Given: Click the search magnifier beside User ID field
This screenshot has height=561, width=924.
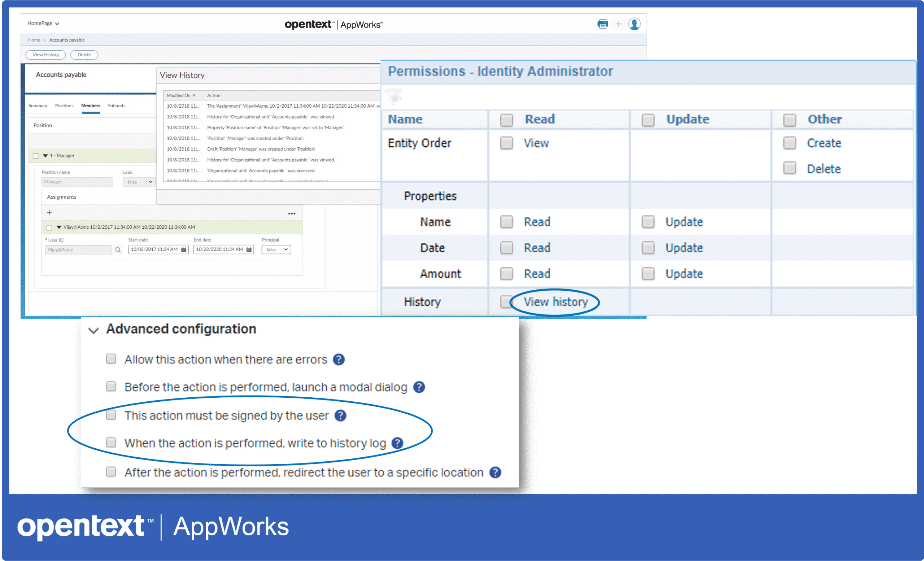Looking at the screenshot, I should coord(118,249).
